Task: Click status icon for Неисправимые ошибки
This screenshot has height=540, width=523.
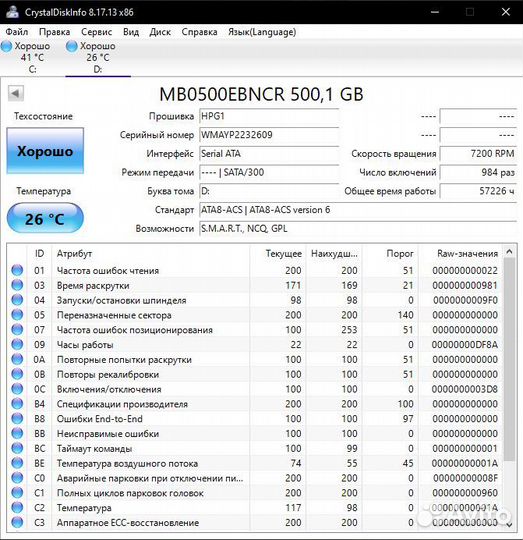Action: pyautogui.click(x=17, y=433)
